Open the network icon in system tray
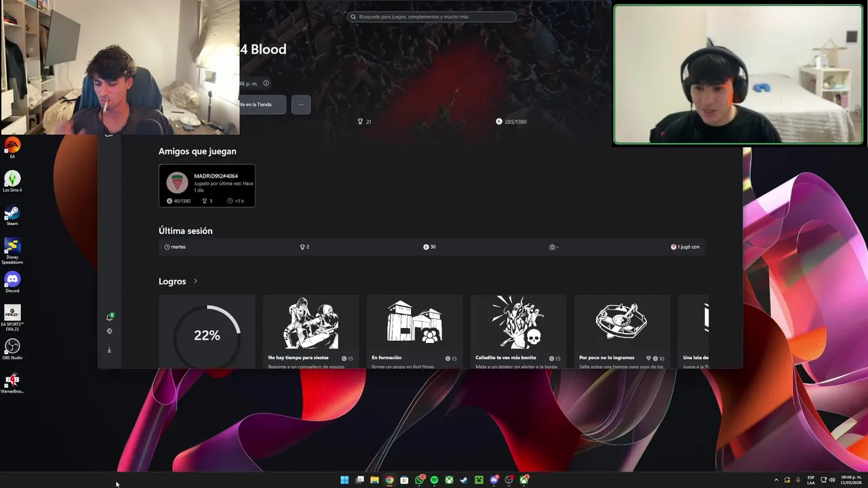Screen dimensions: 868x488 (x=823, y=480)
